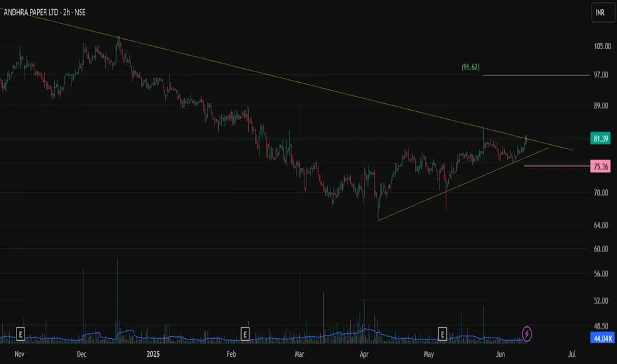Viewport: 617px width, 364px height.
Task: Click the 60.00 price axis label
Action: coord(601,249)
